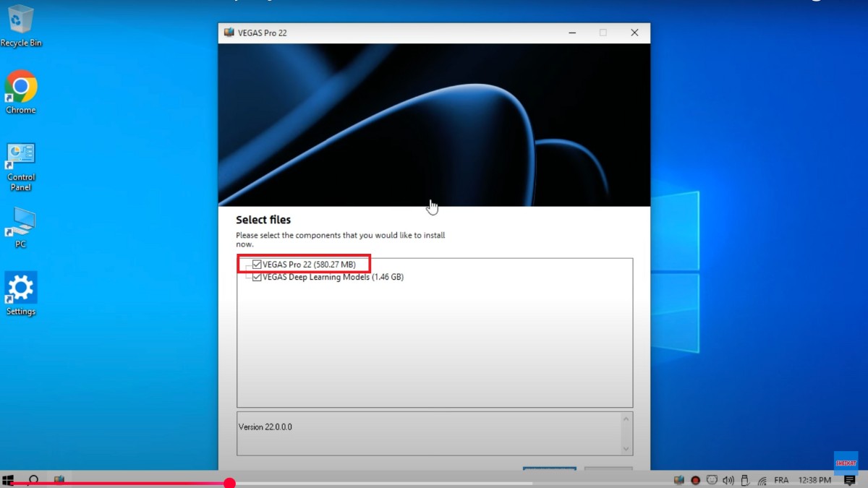The height and width of the screenshot is (488, 868).
Task: Open the Wi-Fi network tray icon
Action: click(762, 480)
